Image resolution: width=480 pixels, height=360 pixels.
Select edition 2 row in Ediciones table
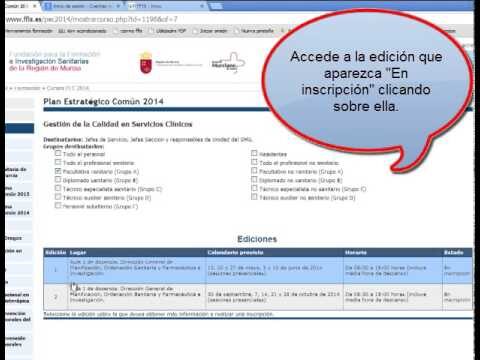258,297
